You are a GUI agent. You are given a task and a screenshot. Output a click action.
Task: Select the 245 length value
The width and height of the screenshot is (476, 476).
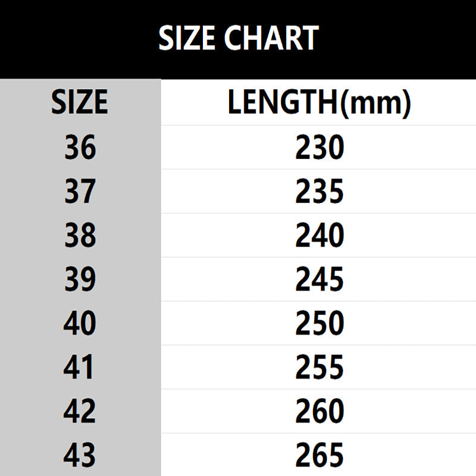pos(320,279)
